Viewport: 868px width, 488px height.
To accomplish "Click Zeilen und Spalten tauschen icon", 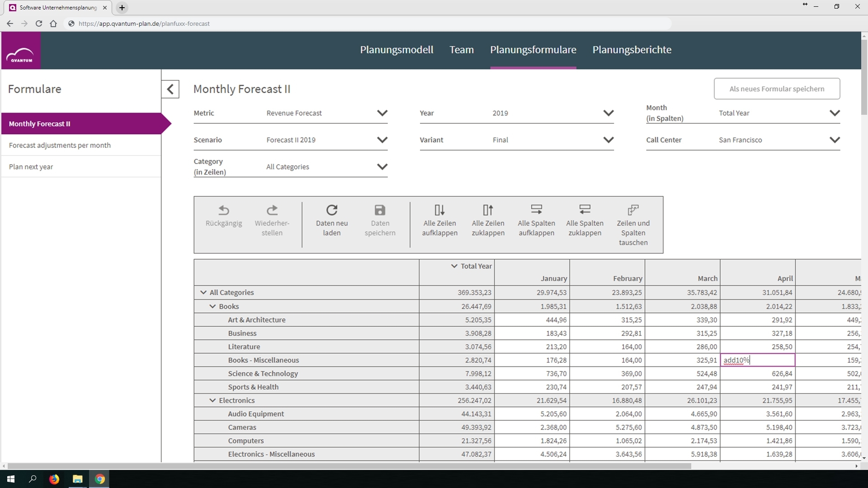I will [633, 210].
